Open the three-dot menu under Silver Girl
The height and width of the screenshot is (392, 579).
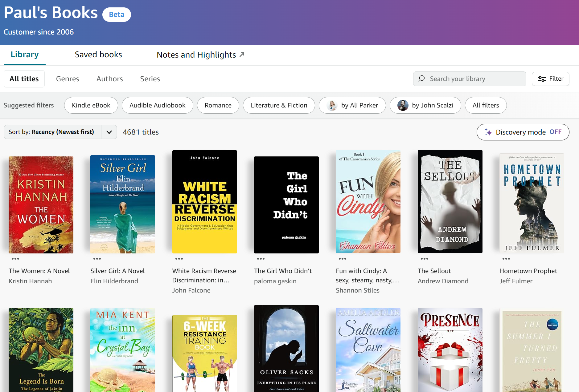pyautogui.click(x=97, y=259)
